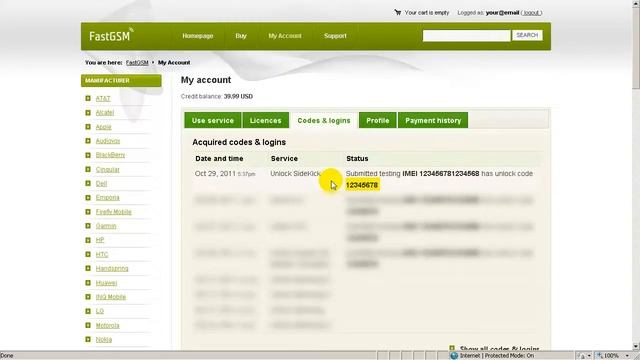Image resolution: width=640 pixels, height=360 pixels.
Task: Click the plus icon beside INQ Mobile
Action: (x=88, y=297)
